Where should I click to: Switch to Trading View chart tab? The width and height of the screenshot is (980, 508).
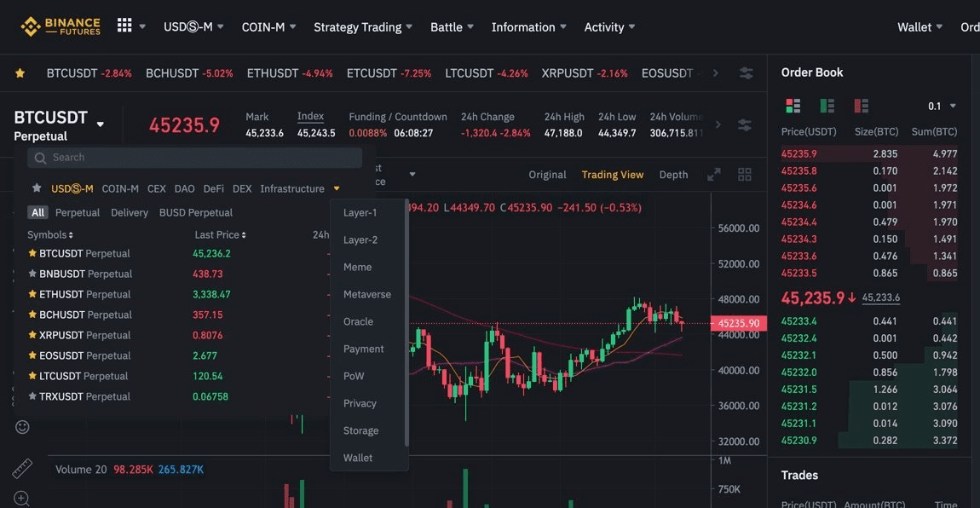tap(613, 175)
